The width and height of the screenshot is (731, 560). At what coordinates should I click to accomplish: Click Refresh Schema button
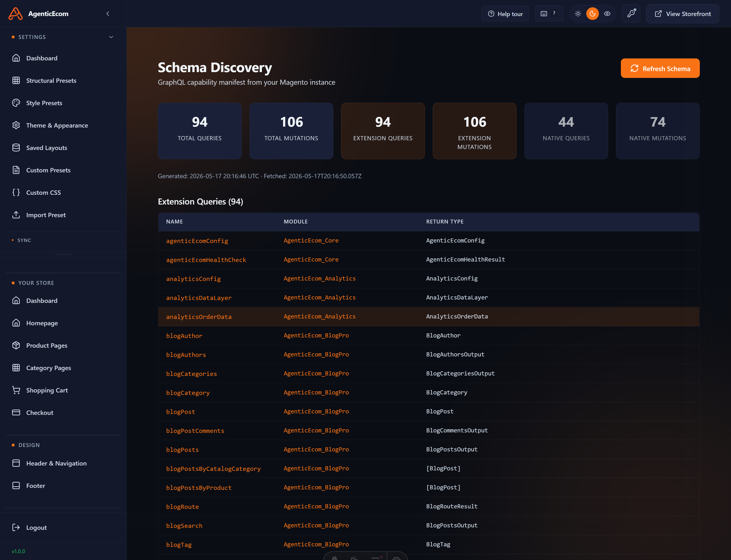coord(660,68)
